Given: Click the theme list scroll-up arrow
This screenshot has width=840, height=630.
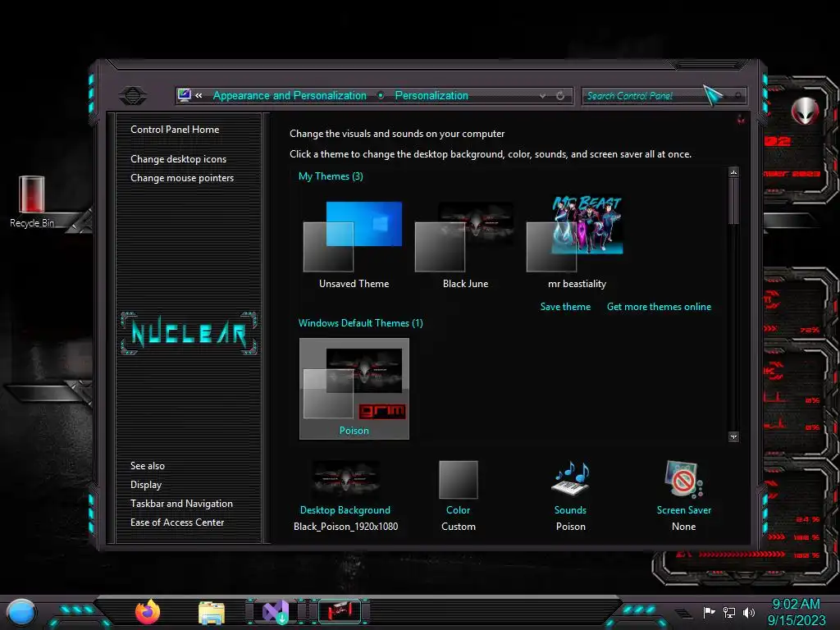Looking at the screenshot, I should pos(734,172).
